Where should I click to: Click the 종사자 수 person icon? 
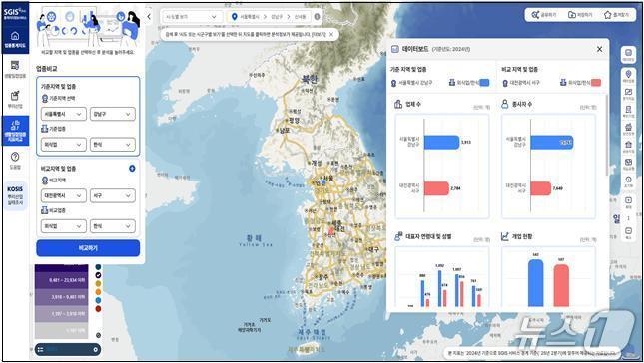coord(505,104)
